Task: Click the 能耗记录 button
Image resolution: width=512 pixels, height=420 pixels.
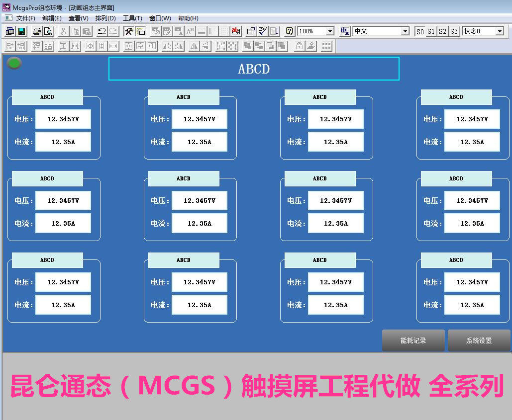Action: [x=413, y=340]
